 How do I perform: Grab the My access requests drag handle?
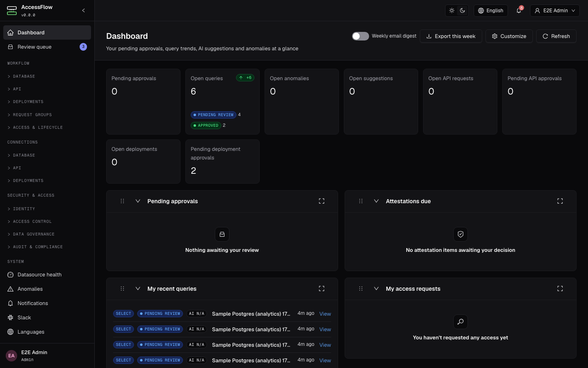click(361, 289)
